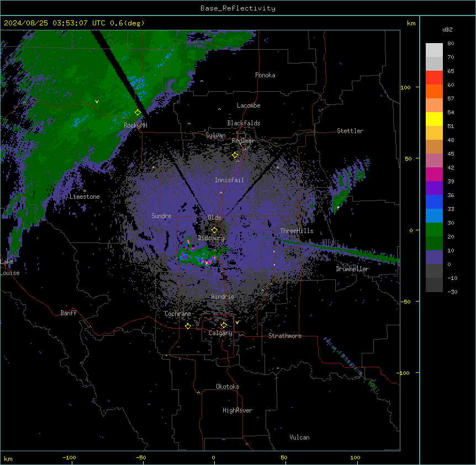Click the km label at bottom left
476x465 pixels.
[8, 458]
